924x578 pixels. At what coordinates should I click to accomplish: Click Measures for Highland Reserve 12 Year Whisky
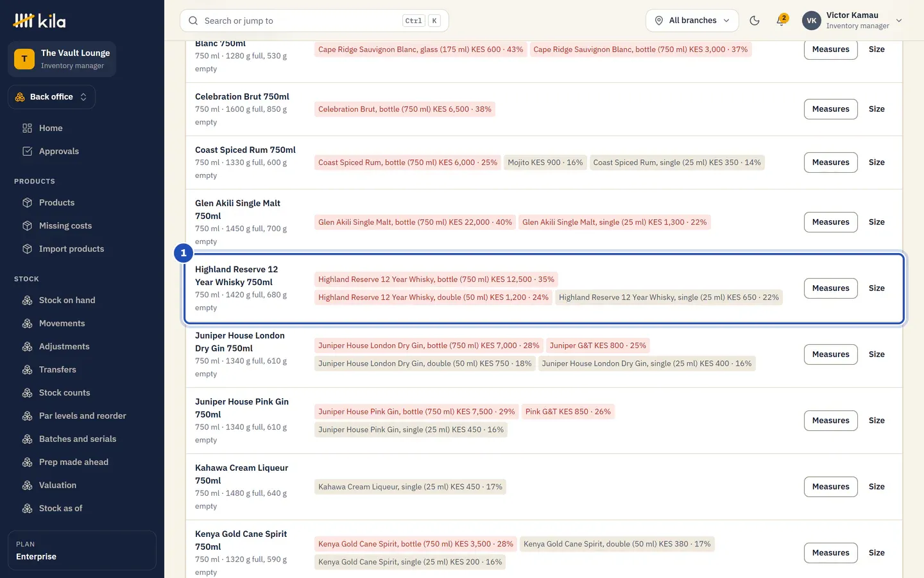(830, 288)
